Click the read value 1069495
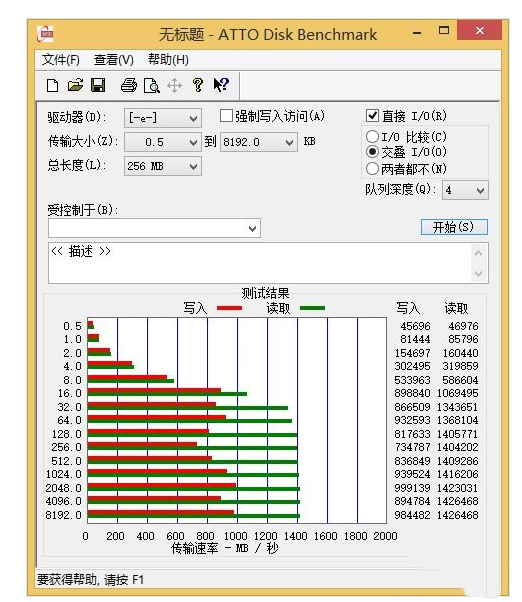The image size is (522, 602). (458, 393)
